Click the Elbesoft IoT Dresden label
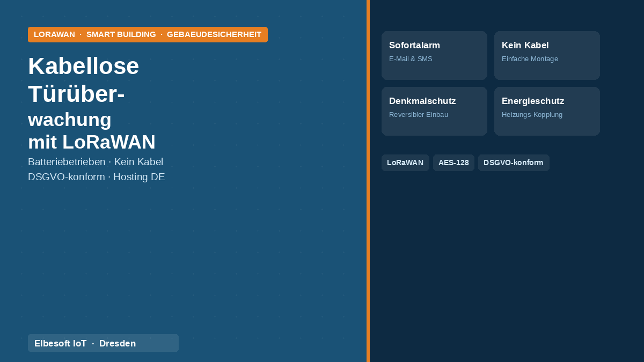This screenshot has width=644, height=362. click(x=103, y=343)
